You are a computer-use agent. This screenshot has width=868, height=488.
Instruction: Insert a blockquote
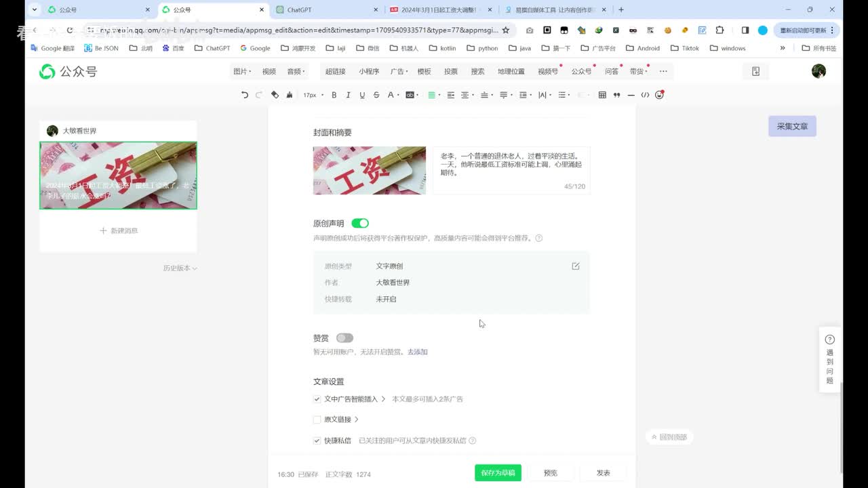coord(616,95)
